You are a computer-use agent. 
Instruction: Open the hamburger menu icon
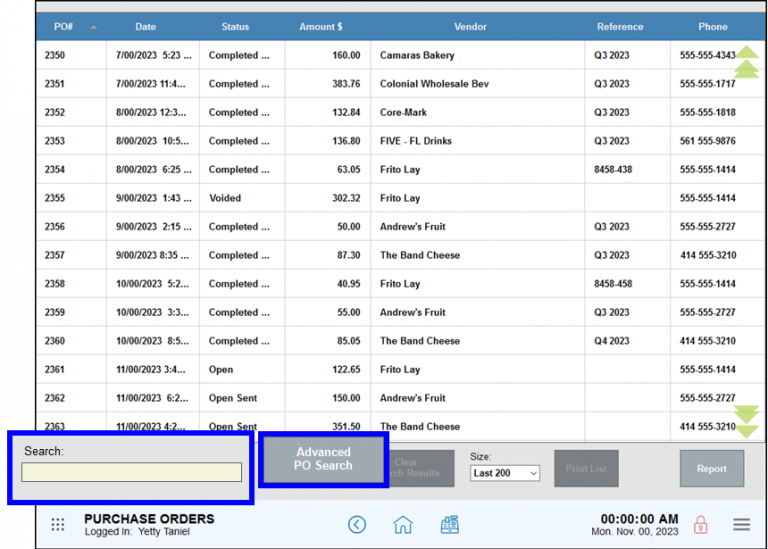(742, 525)
